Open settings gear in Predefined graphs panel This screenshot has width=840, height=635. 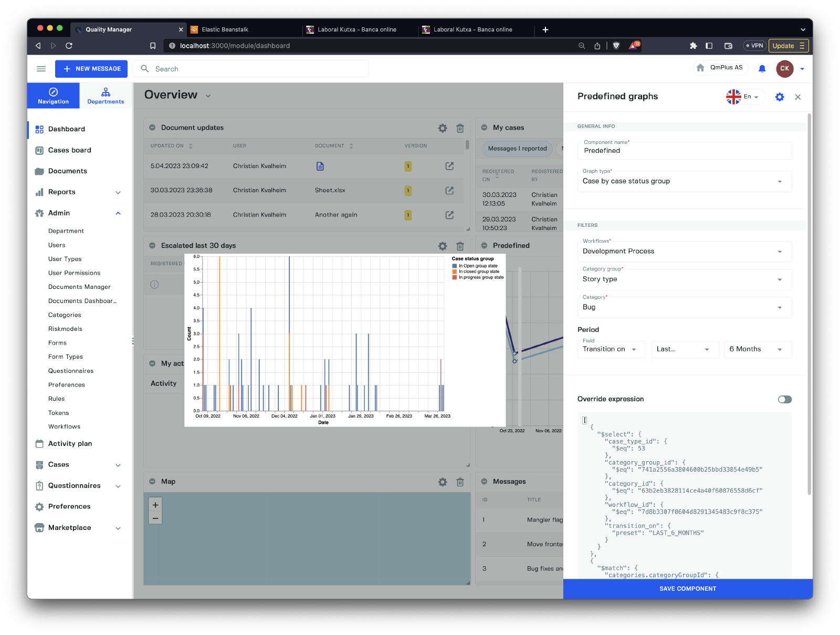(780, 97)
